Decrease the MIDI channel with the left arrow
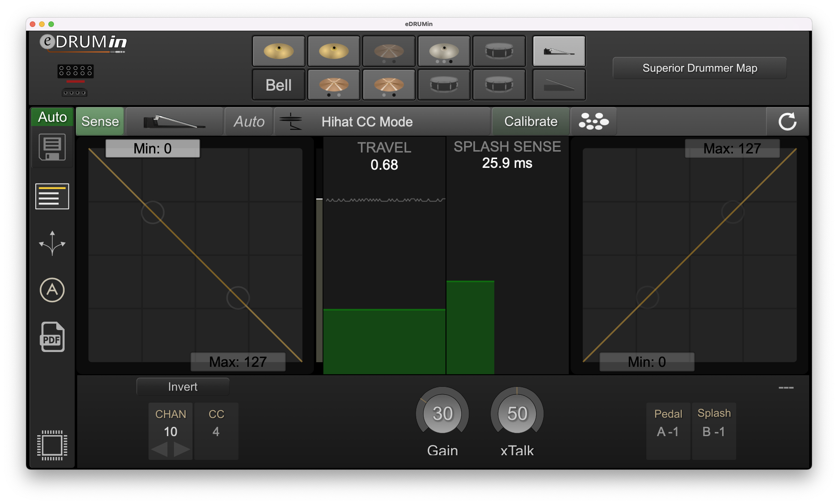Image resolution: width=838 pixels, height=504 pixels. click(160, 450)
